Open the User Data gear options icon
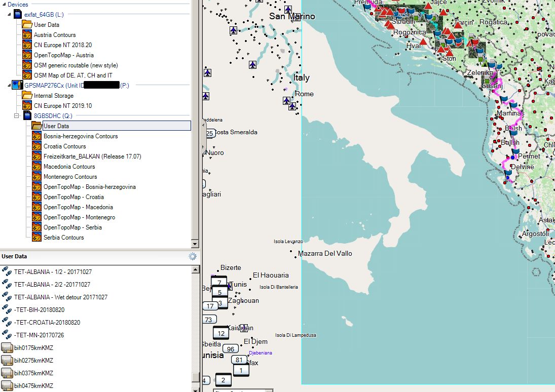555x392 pixels. tap(193, 257)
